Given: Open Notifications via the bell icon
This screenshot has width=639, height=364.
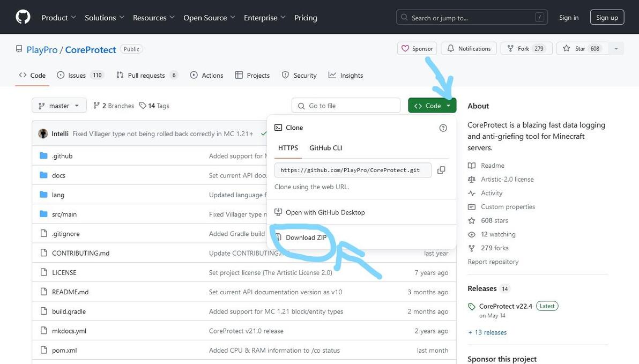Looking at the screenshot, I should point(451,48).
